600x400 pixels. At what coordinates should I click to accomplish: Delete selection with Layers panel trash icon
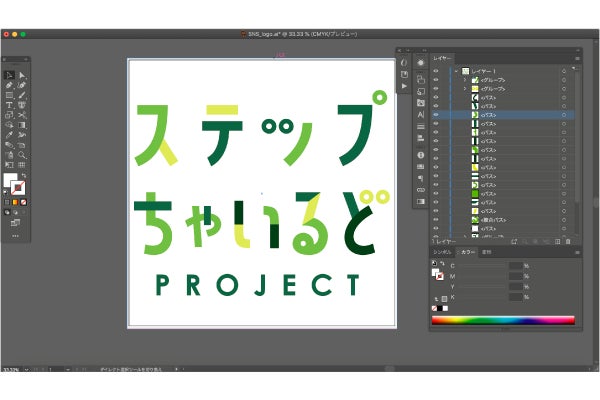point(568,241)
